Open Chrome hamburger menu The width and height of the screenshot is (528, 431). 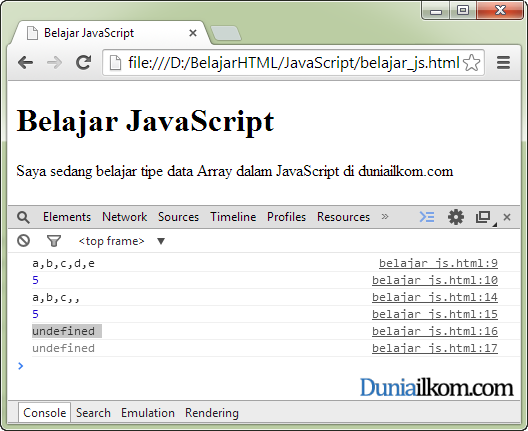click(x=503, y=63)
